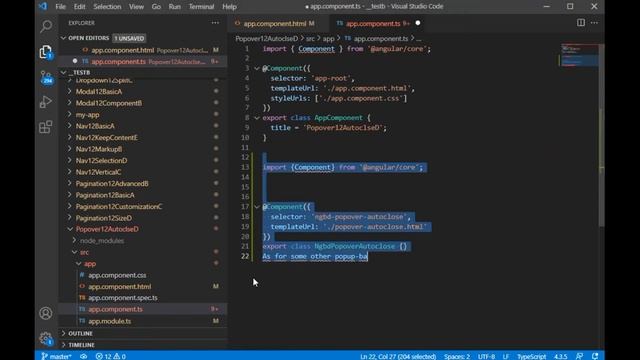Change language mode via TypeScript status item

[x=531, y=356]
